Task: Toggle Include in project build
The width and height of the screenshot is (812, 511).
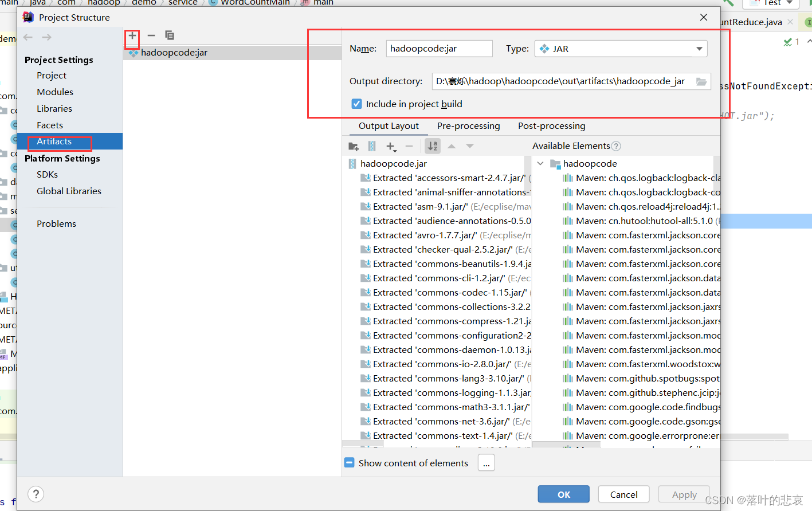Action: pyautogui.click(x=356, y=104)
